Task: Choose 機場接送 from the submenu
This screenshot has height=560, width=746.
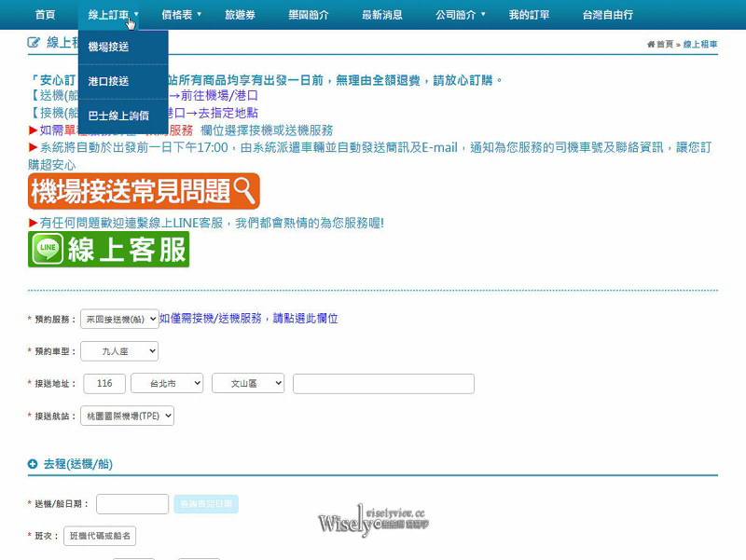Action: click(x=108, y=47)
